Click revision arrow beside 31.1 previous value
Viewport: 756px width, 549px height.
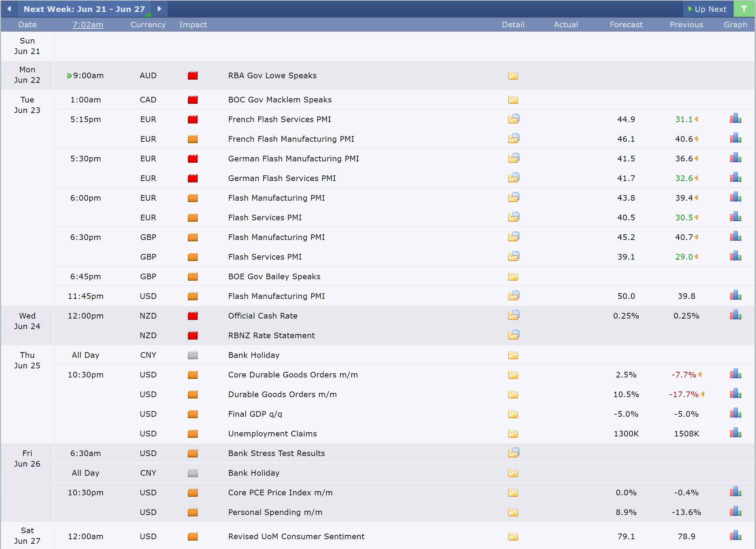pos(696,119)
